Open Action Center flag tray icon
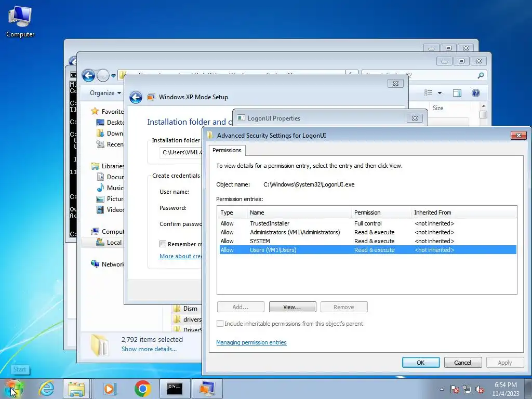532x399 pixels. [454, 389]
